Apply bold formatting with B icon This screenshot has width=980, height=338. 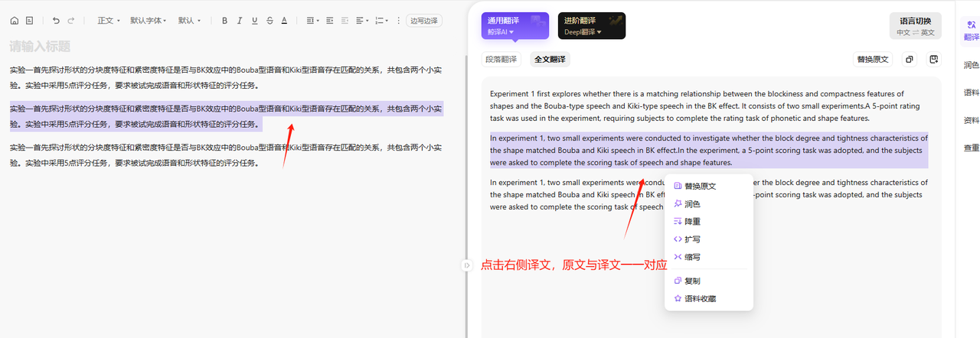(x=224, y=21)
